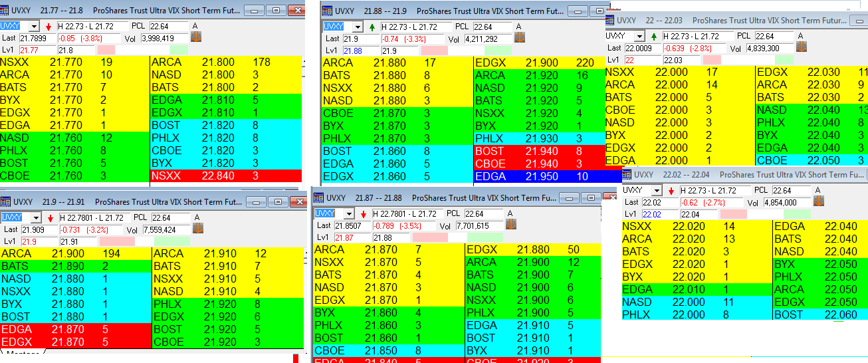Click the PCL field in the 21.9 -- 21.91 window

coord(169,217)
